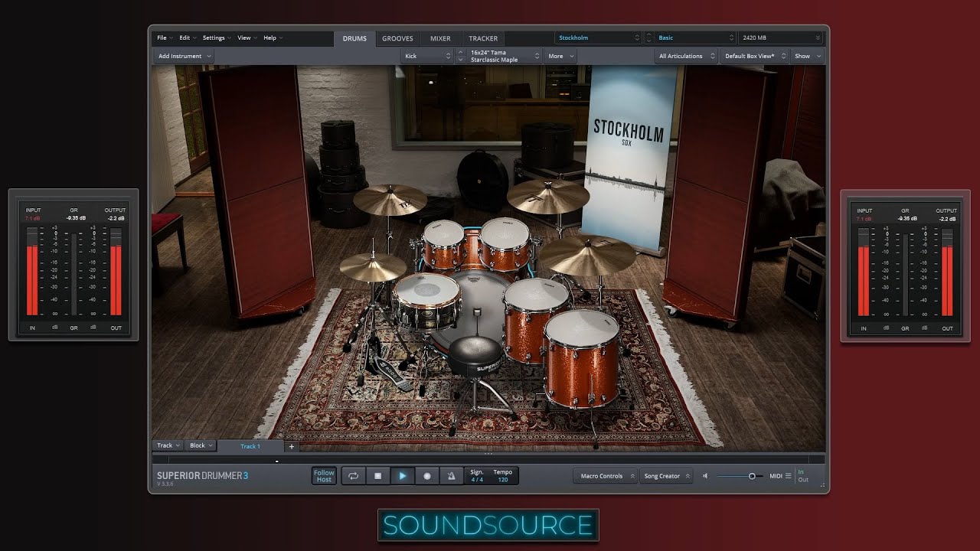Click the hi-hat cymbal
The height and width of the screenshot is (551, 980).
click(373, 266)
